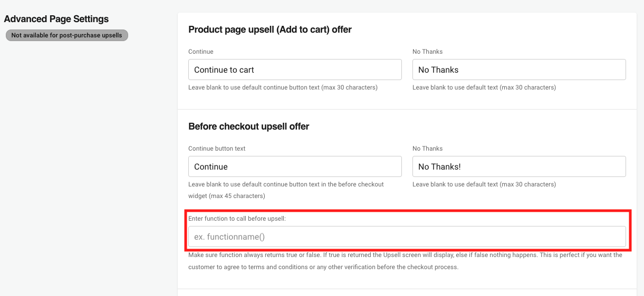Click the 'No Thanks!' input field
The image size is (644, 296).
[x=519, y=166]
